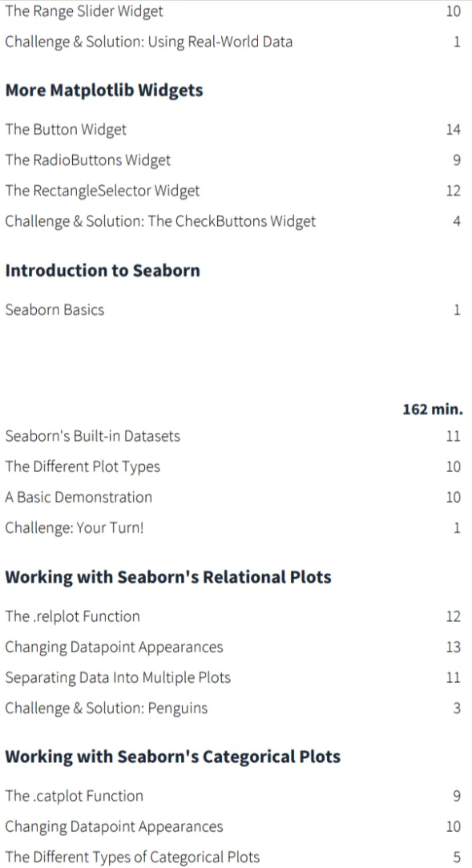Select Working with Seaborn's Categorical Plots heading

click(x=172, y=756)
